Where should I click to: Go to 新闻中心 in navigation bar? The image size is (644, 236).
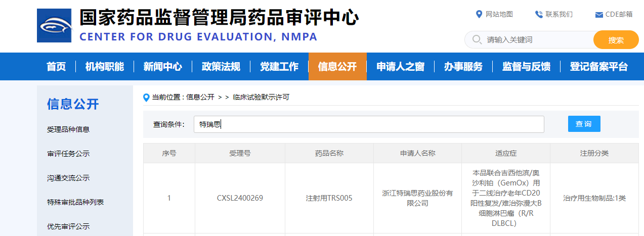tap(162, 67)
